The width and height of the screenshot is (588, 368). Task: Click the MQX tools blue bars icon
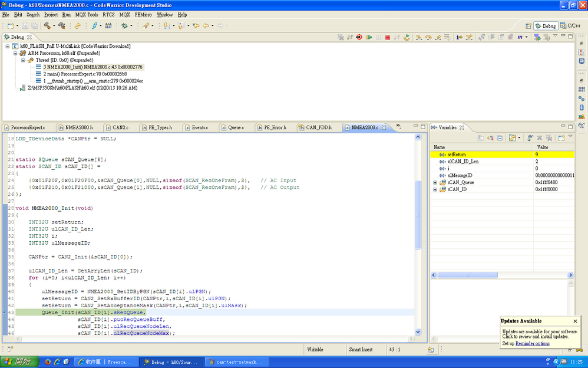[108, 26]
